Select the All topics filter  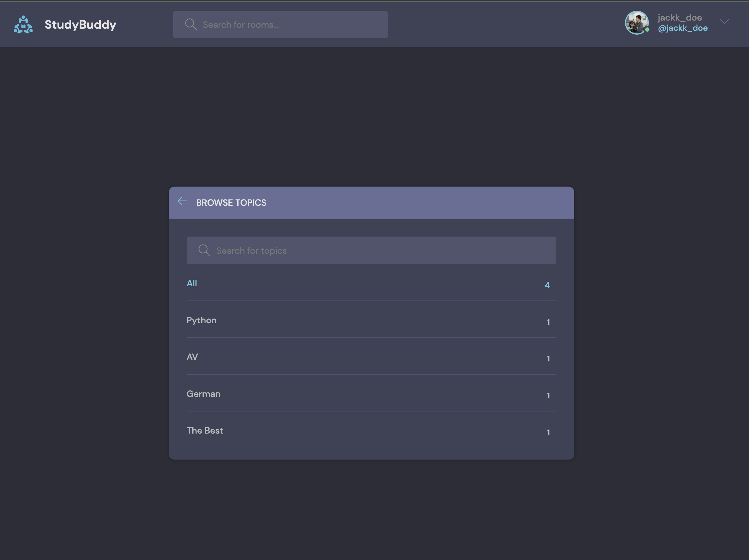tap(192, 283)
